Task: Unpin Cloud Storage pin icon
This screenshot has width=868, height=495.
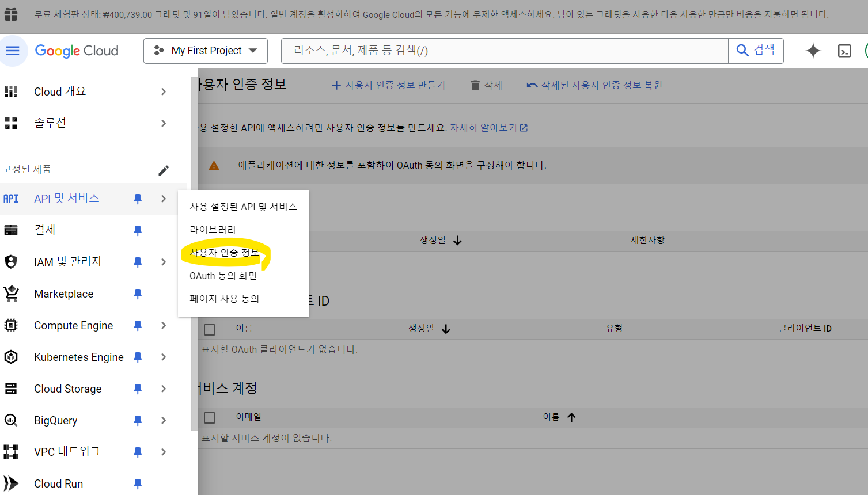Action: tap(138, 389)
